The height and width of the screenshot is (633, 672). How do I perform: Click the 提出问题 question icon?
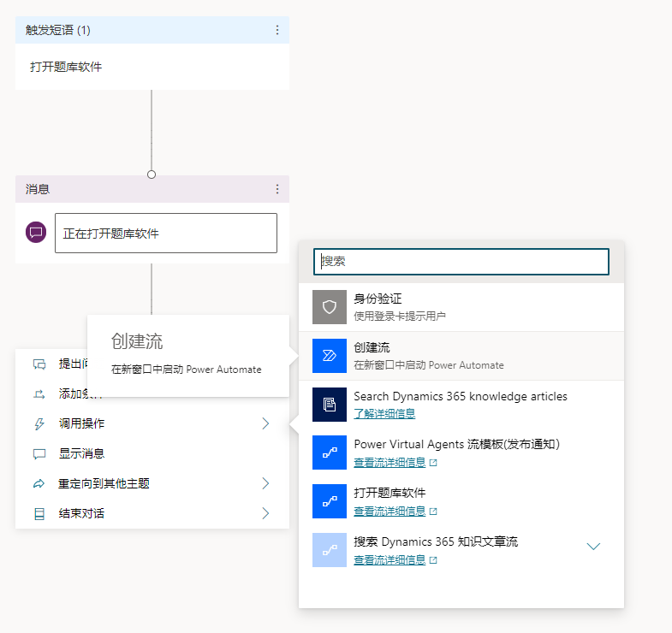coord(39,364)
